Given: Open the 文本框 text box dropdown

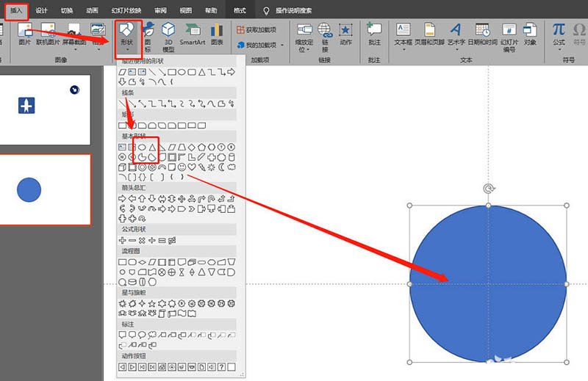Looking at the screenshot, I should tap(403, 36).
